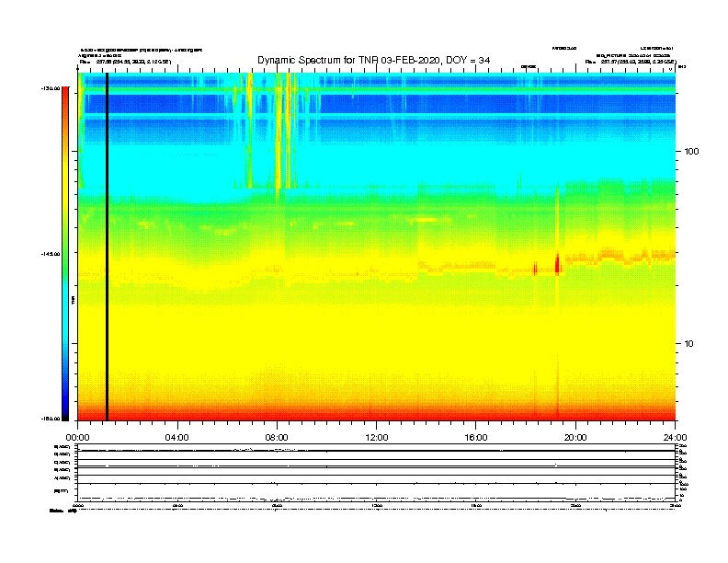Click the plot title Dynamic Spectrum for TNR
728x563 pixels.
point(374,61)
